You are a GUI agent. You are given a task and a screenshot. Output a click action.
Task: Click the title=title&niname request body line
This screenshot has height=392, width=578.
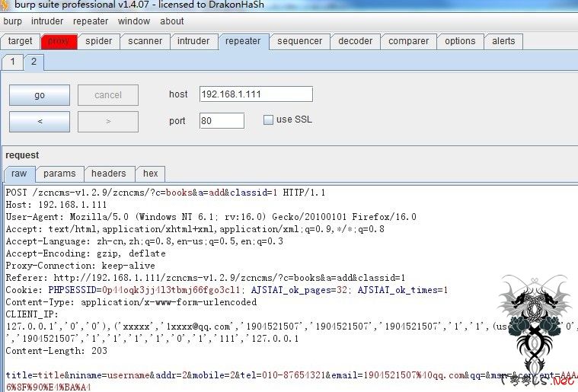(x=291, y=375)
